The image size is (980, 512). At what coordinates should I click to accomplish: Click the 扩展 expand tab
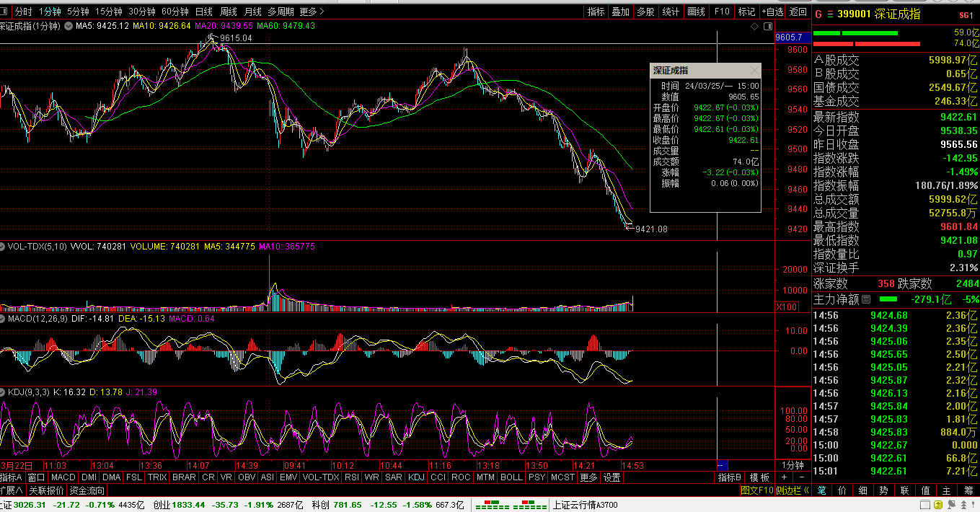click(x=12, y=490)
